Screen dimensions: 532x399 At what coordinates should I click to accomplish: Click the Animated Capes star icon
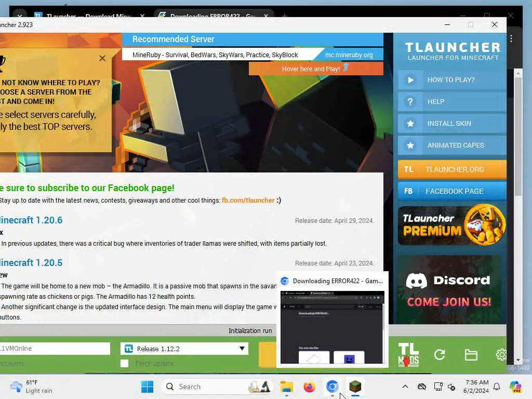(x=410, y=145)
